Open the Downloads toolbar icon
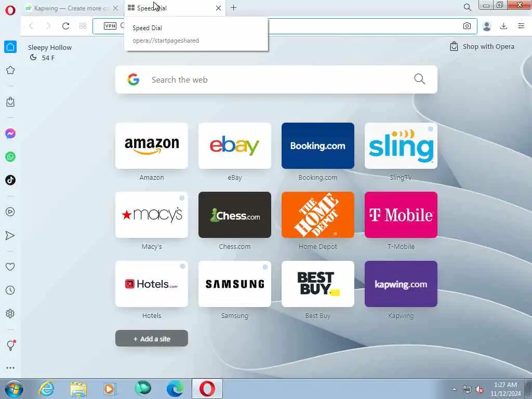The width and height of the screenshot is (532, 399). coord(504,26)
